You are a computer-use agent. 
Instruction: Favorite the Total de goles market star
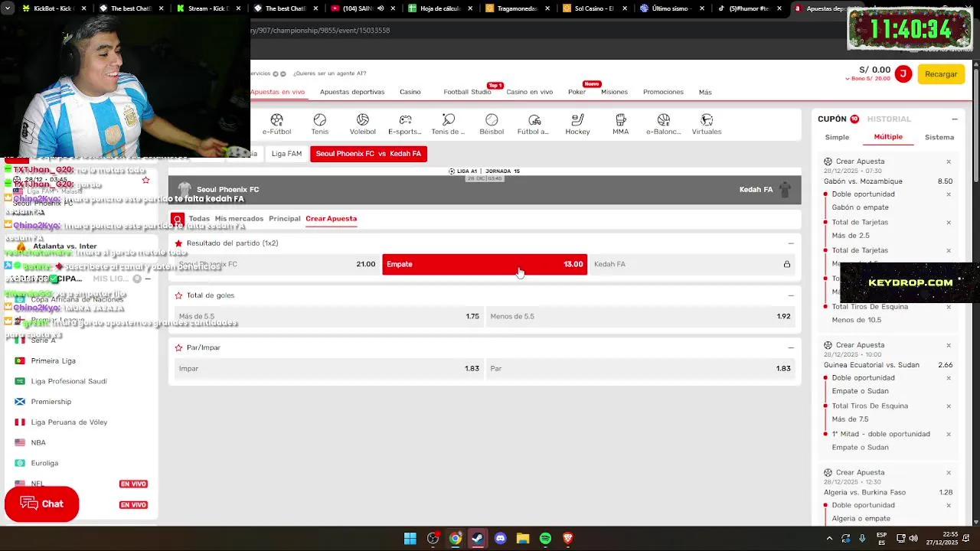pyautogui.click(x=178, y=295)
